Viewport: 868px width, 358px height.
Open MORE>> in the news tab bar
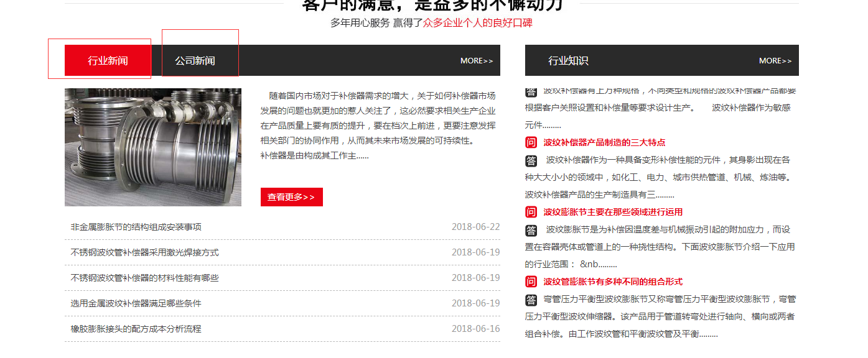[x=476, y=61]
